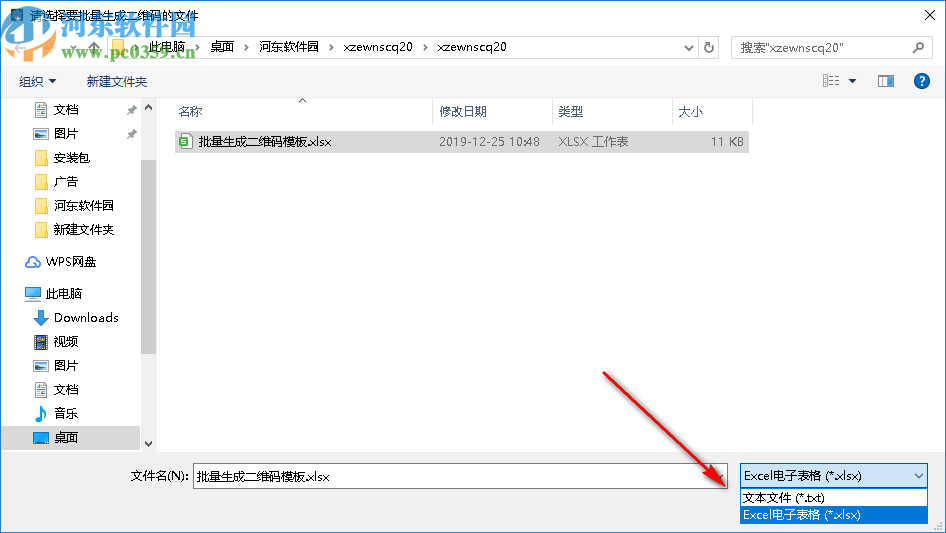Open the 安装包 folder icon
Viewport: 946px width, 533px height.
coord(41,158)
